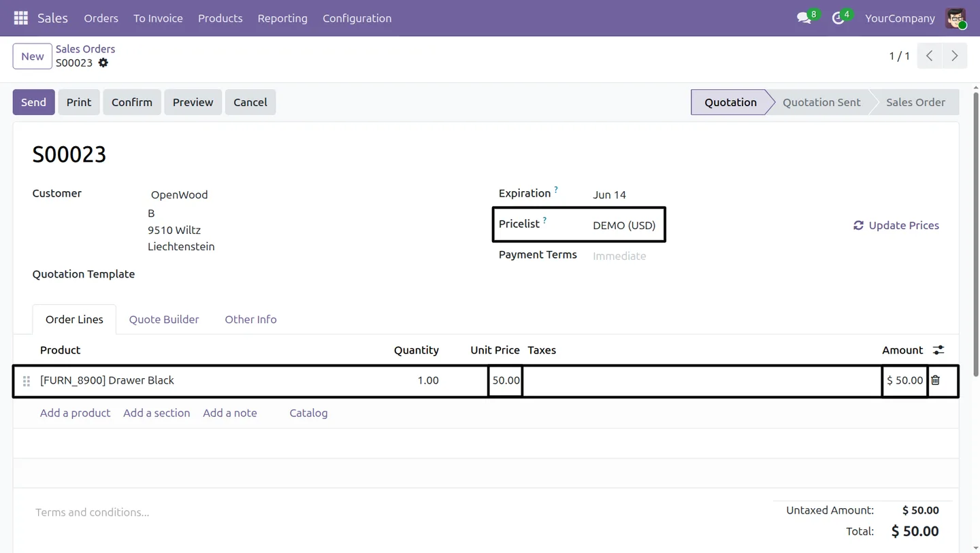Screen dimensions: 980x553
Task: Open the Products menu
Action: coord(220,18)
